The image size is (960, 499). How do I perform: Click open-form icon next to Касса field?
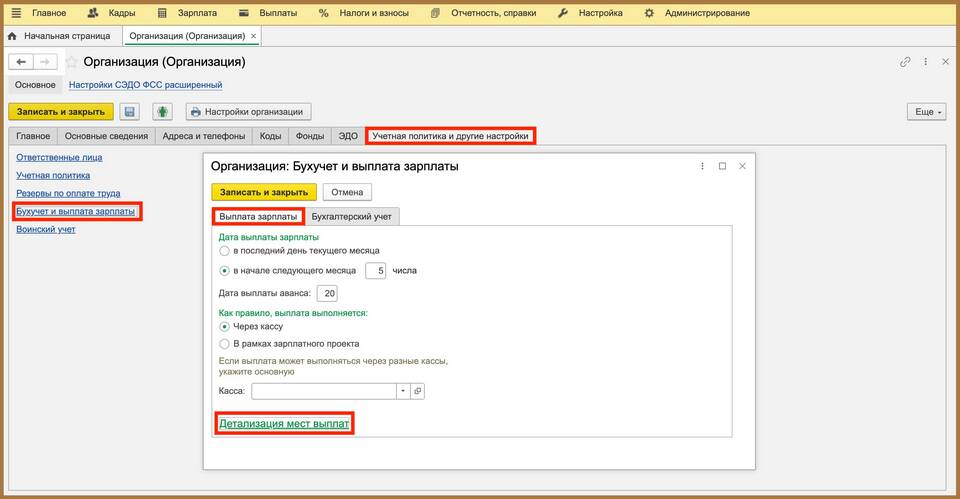point(418,391)
